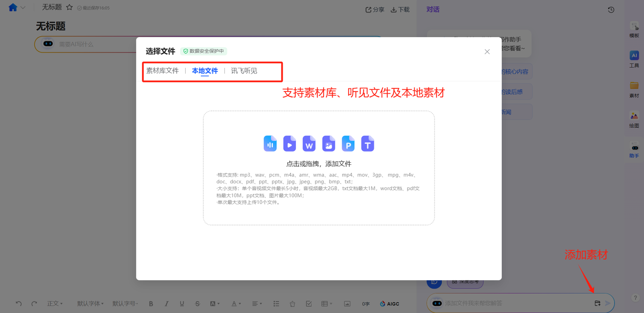This screenshot has height=313, width=644.
Task: Click the audio file type icon
Action: 270,144
